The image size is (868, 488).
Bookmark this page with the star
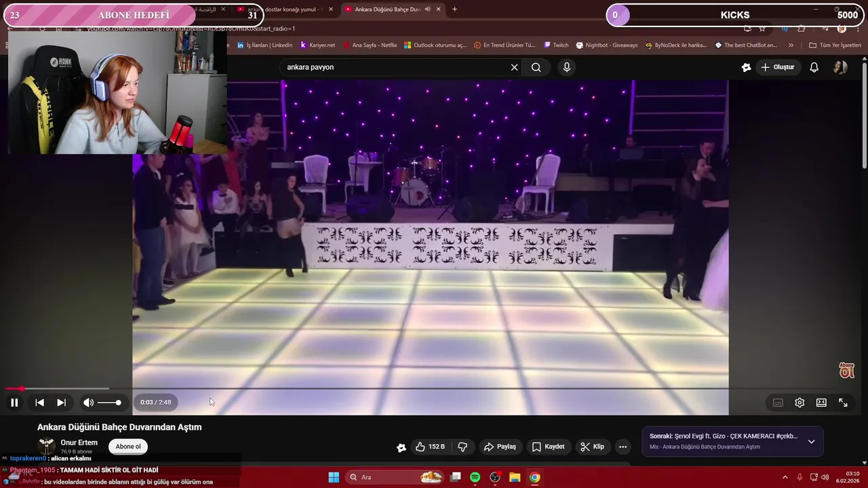(x=762, y=28)
